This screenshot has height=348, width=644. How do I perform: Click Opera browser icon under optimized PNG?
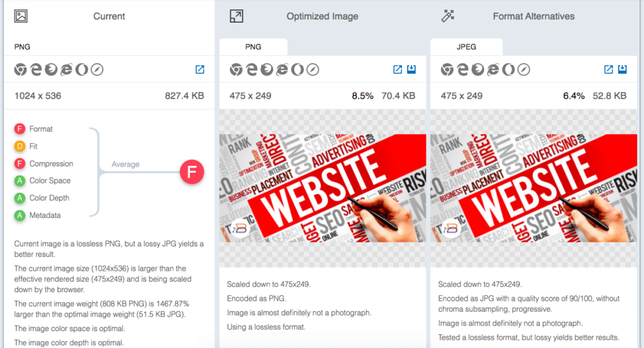[297, 69]
